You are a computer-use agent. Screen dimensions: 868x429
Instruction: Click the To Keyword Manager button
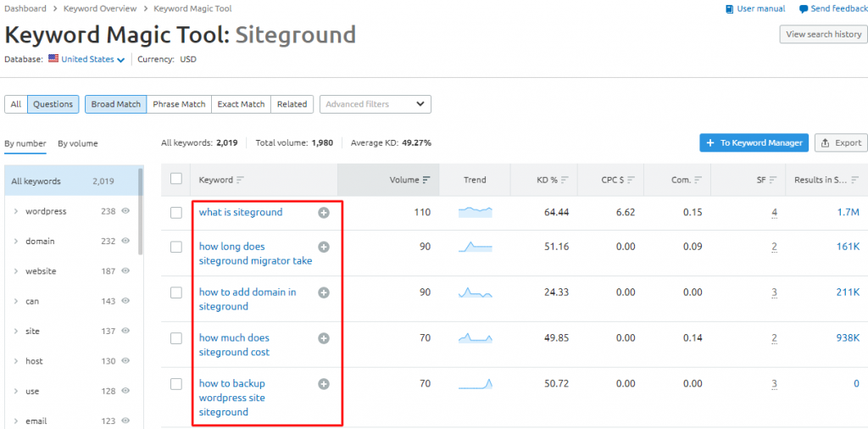click(x=754, y=142)
